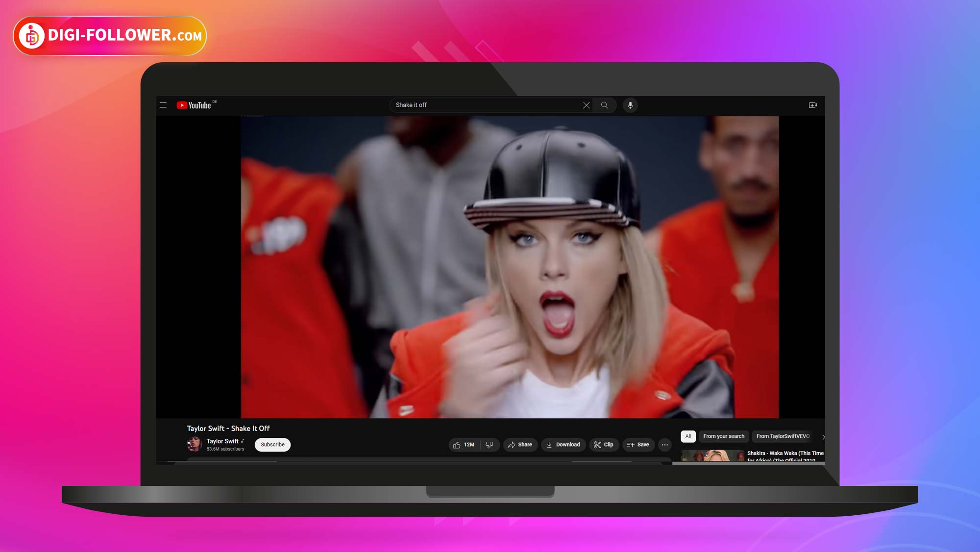Save the video to a playlist
The height and width of the screenshot is (552, 980).
click(638, 445)
